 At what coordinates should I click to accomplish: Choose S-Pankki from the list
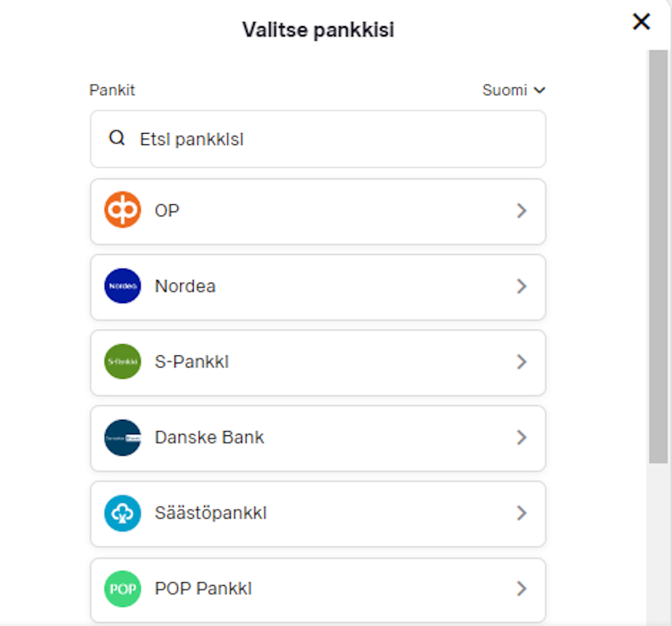[318, 362]
